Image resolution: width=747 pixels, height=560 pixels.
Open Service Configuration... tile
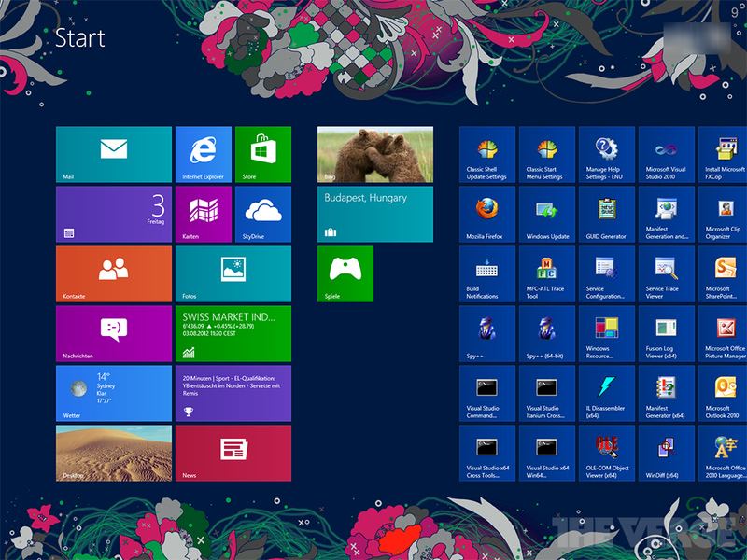(x=607, y=273)
